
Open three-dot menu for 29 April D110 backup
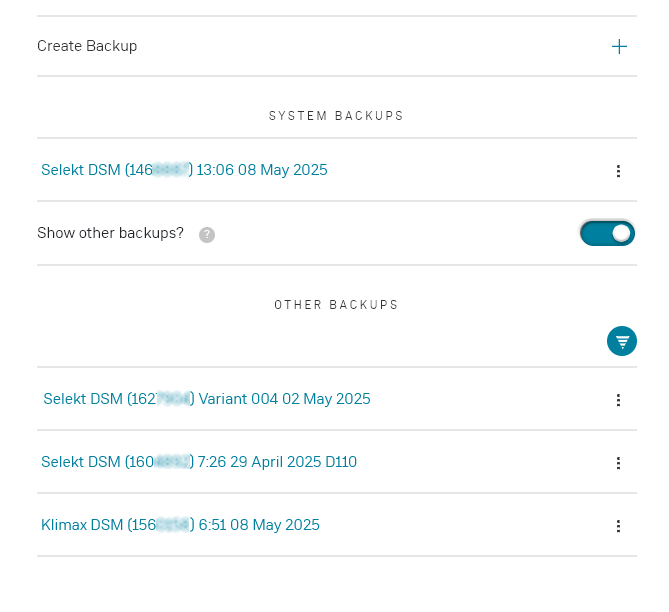618,463
